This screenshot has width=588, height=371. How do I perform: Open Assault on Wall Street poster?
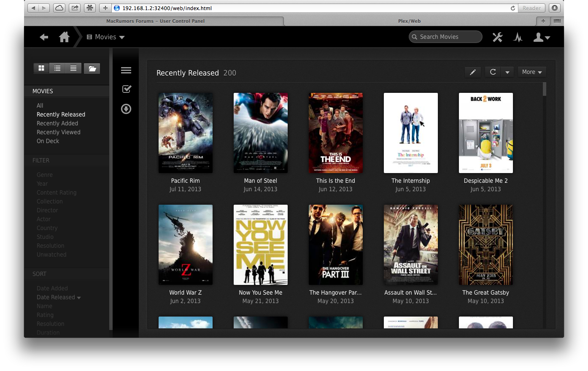pyautogui.click(x=411, y=245)
